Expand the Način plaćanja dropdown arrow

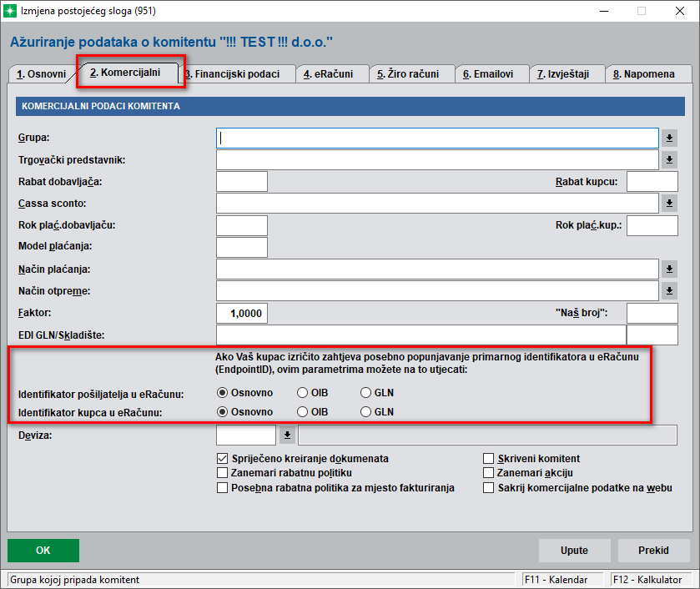[x=669, y=269]
